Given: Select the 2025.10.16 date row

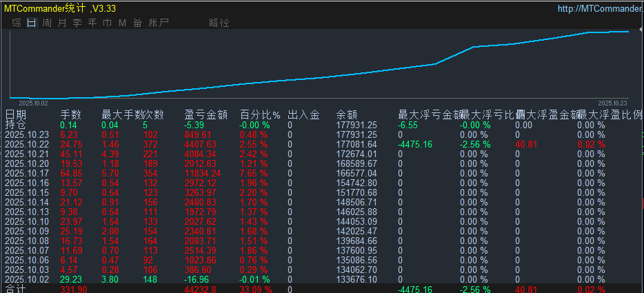Looking at the screenshot, I should 27,183.
